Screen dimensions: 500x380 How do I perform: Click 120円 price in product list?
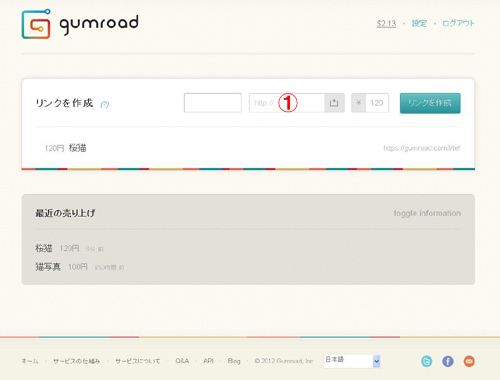[x=54, y=148]
